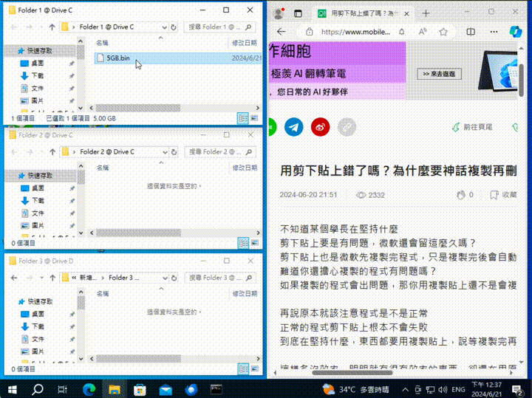This screenshot has width=532, height=398.
Task: Click the search box in Folder 3 window
Action: (219, 278)
